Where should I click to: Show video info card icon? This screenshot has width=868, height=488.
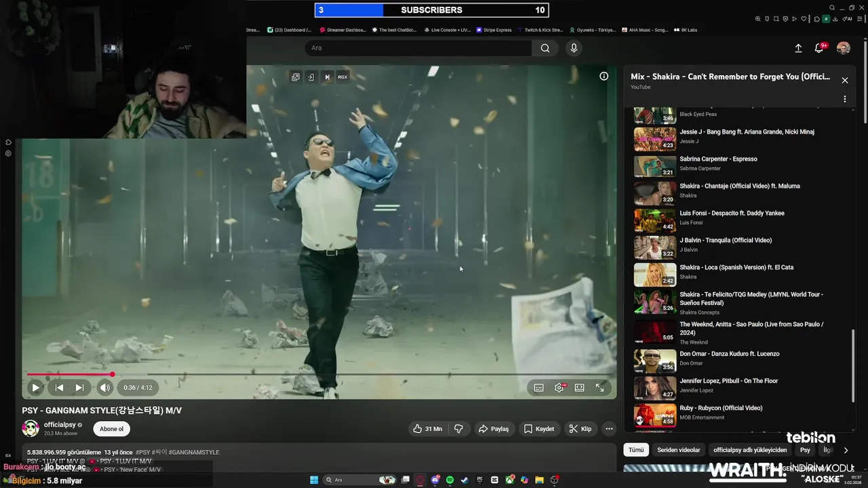tap(604, 76)
